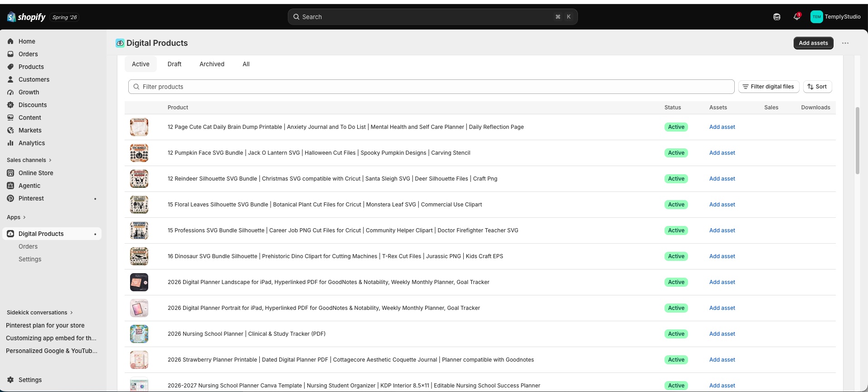The width and height of the screenshot is (868, 392).
Task: Click the magnifier icon in the top search bar
Action: (x=296, y=17)
